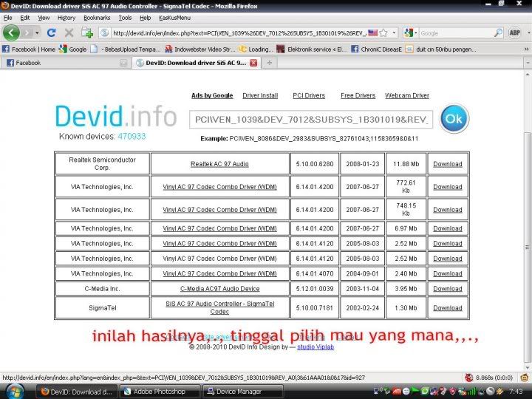Open the search engine selector dropdown

[411, 33]
